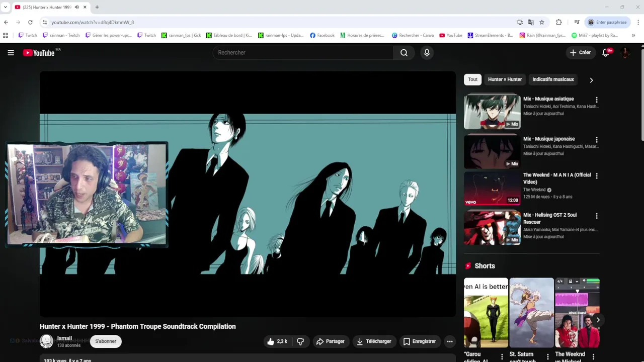This screenshot has height=362, width=644.
Task: Click the Enter passphrase profile button
Action: (x=607, y=22)
